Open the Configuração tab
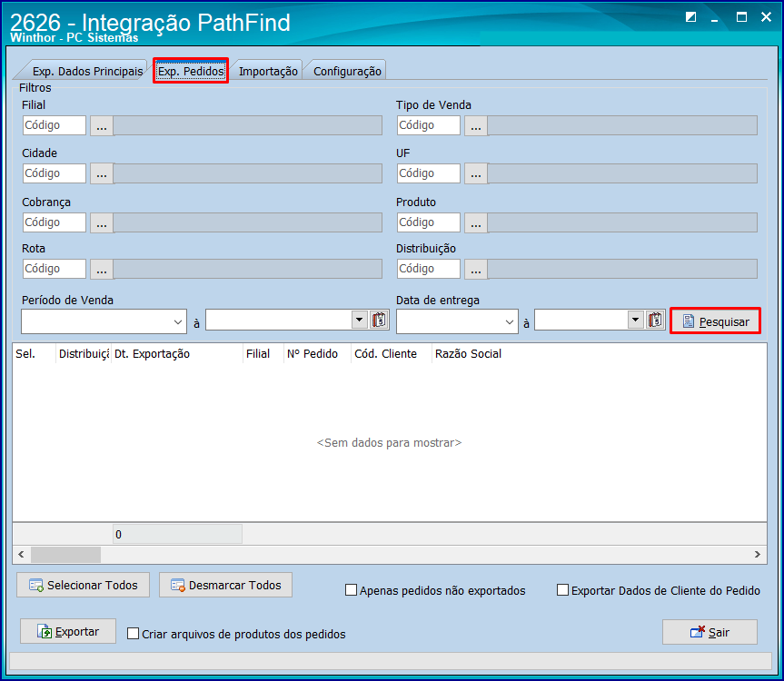The height and width of the screenshot is (681, 784). coord(347,72)
